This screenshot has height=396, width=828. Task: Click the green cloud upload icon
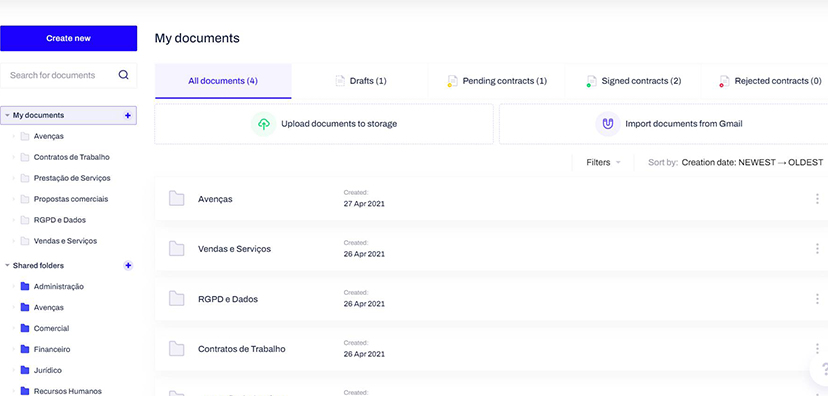point(264,124)
